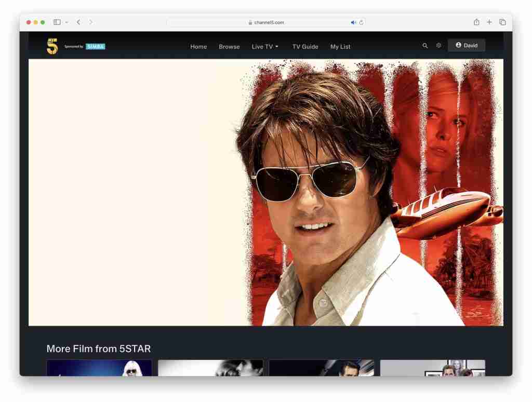532x402 pixels.
Task: Open the third film thumbnail with suited man
Action: pos(321,368)
